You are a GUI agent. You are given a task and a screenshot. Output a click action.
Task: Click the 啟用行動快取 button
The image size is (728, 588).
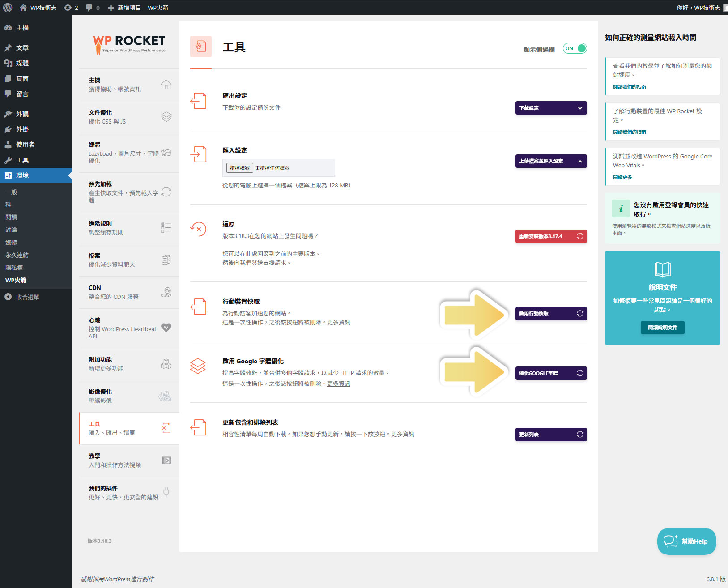pyautogui.click(x=551, y=314)
